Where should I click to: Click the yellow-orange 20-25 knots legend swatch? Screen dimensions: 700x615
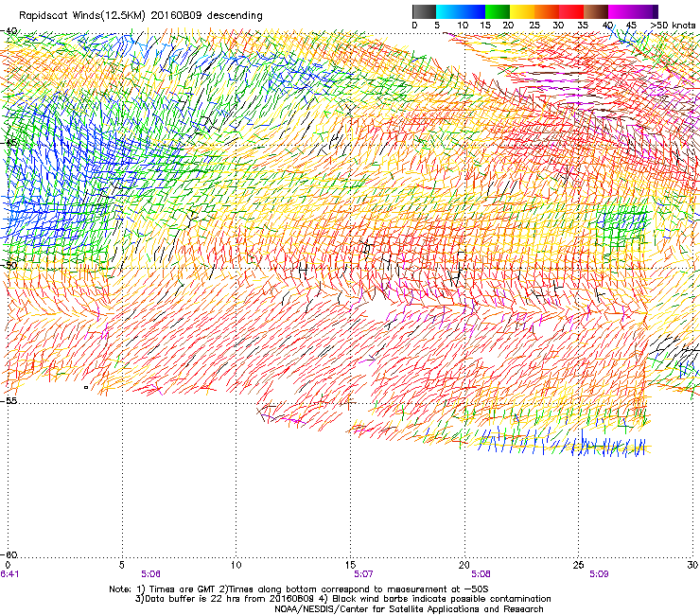(522, 11)
